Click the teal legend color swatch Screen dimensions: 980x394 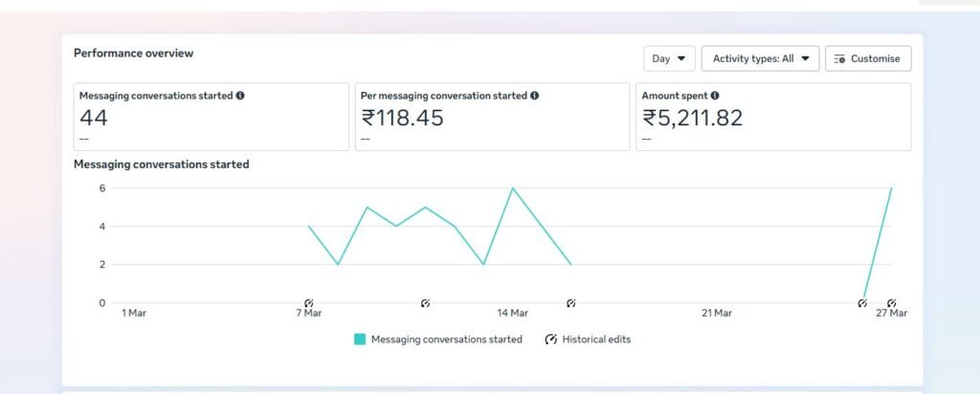(x=360, y=339)
